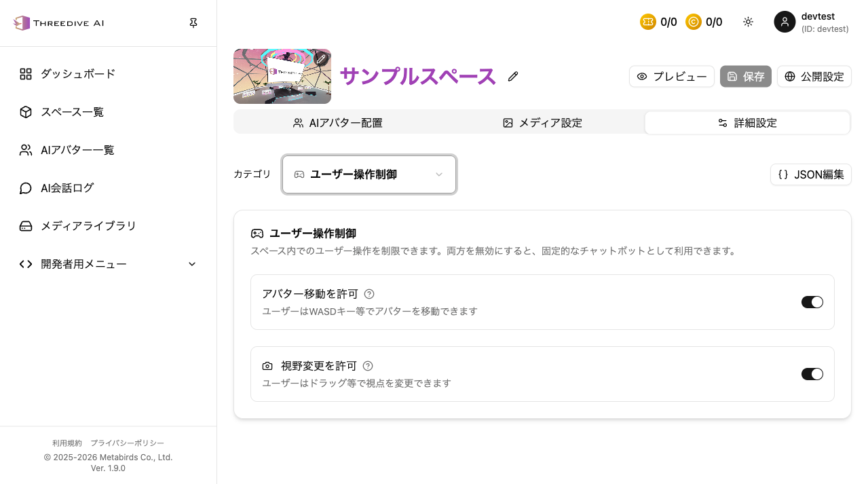This screenshot has height=484, width=868.
Task: Switch to AIアバター配置 tab
Action: [x=337, y=123]
